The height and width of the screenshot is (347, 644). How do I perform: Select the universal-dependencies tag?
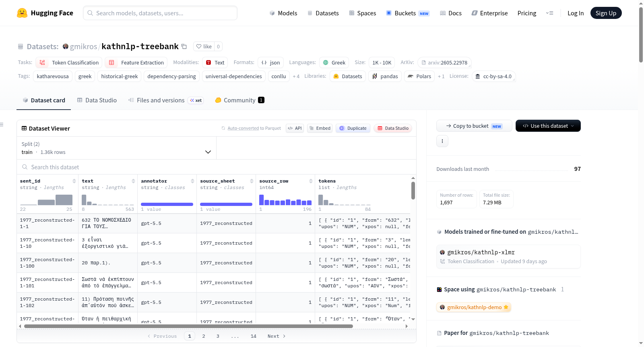coord(234,76)
